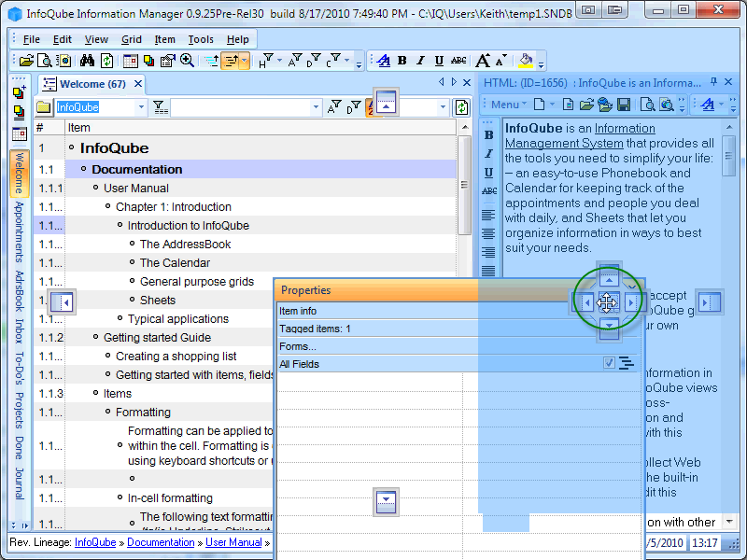The height and width of the screenshot is (560, 747).
Task: Open the dropdown arrow next to the hoist button
Action: coord(245,61)
